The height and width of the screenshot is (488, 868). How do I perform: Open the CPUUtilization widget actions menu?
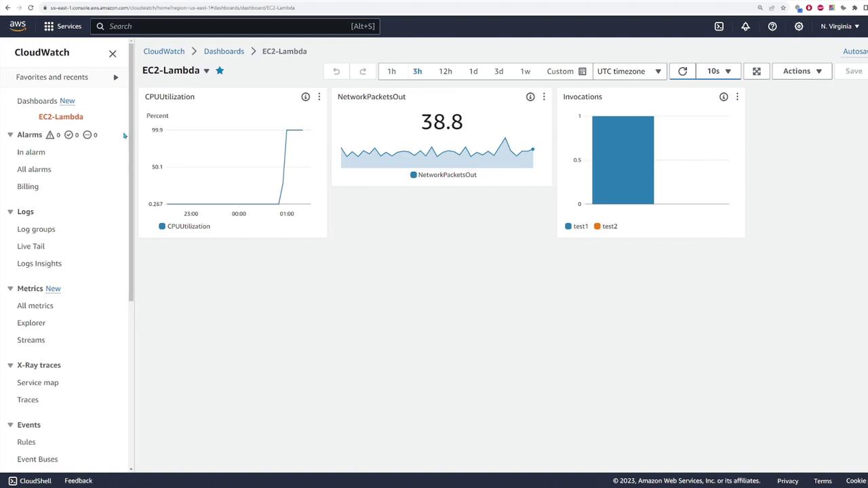click(x=319, y=97)
